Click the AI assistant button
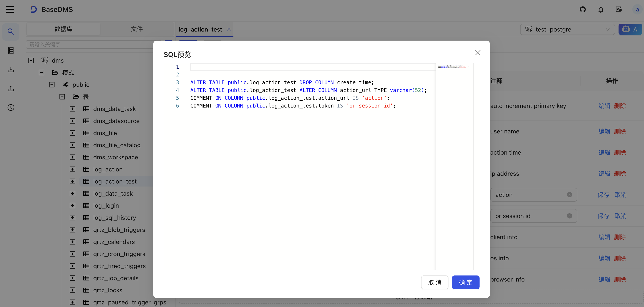 [630, 30]
